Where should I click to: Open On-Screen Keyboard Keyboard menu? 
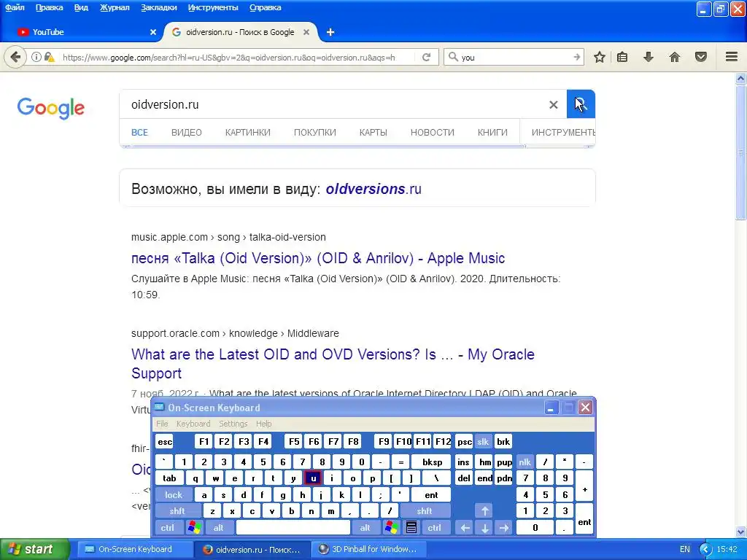coord(193,424)
